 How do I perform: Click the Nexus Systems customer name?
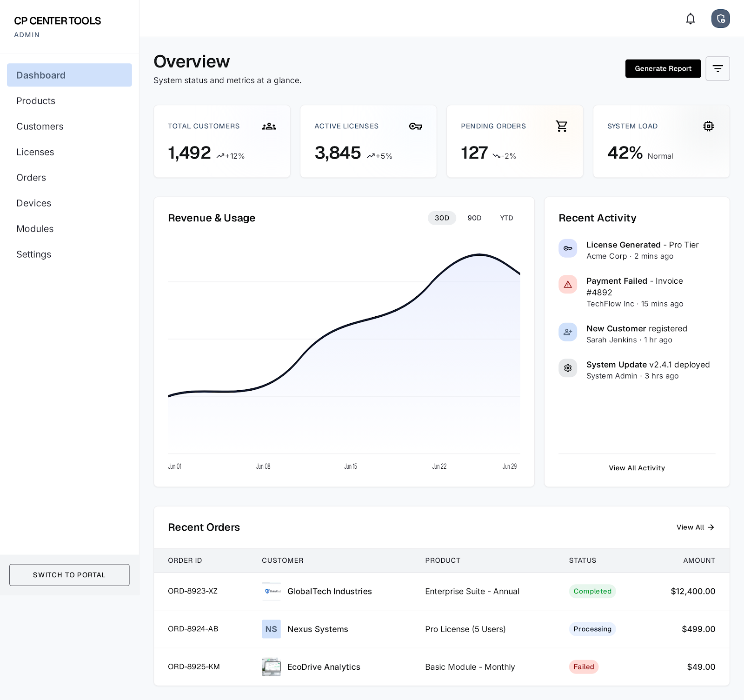[x=318, y=629]
